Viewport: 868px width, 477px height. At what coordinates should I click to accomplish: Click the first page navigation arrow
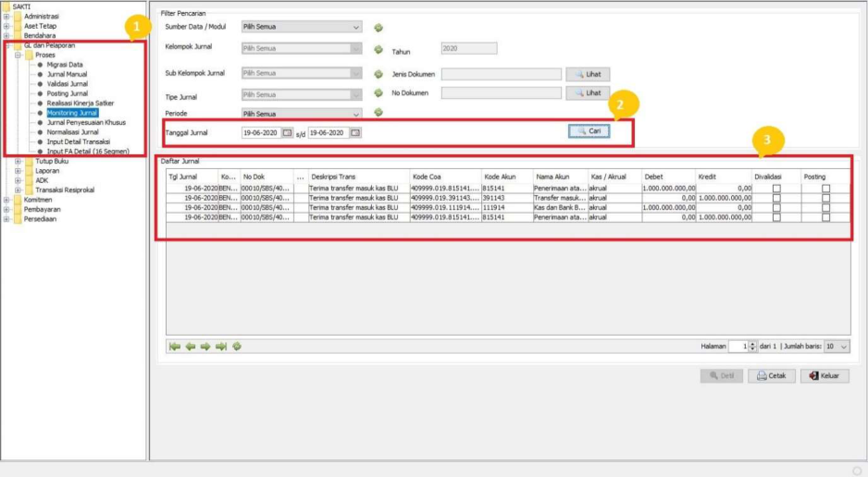(174, 347)
